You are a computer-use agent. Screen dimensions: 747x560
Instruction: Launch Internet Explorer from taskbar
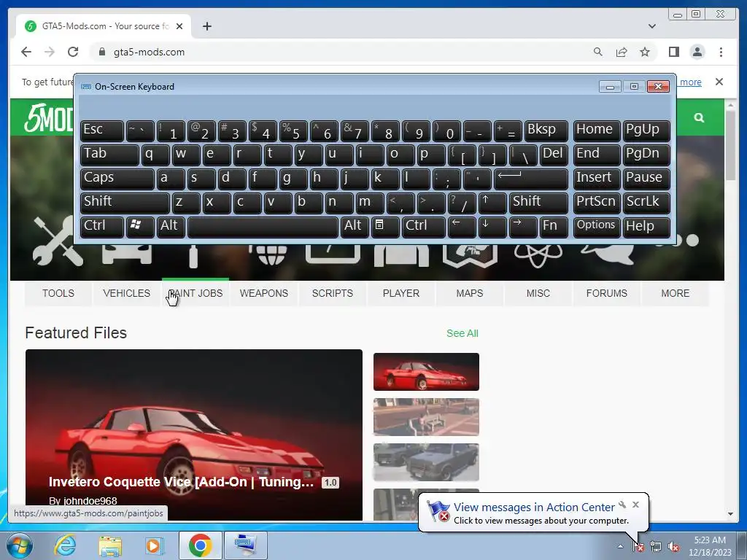point(64,545)
